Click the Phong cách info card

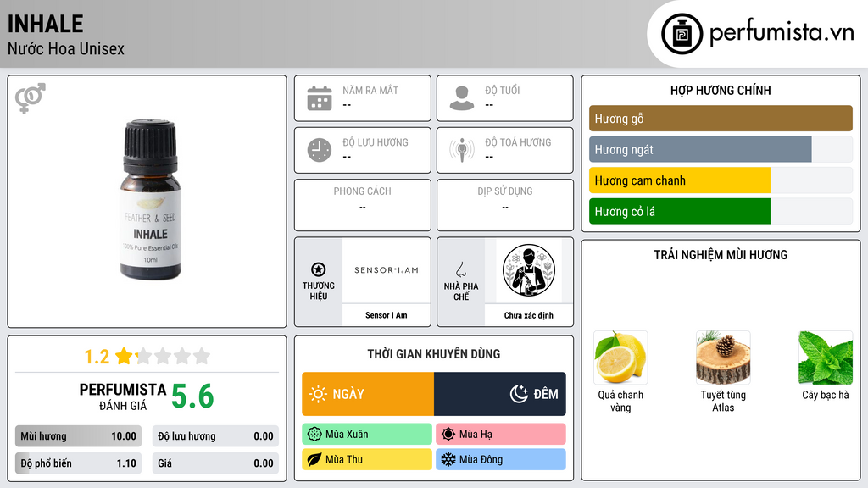pyautogui.click(x=363, y=205)
